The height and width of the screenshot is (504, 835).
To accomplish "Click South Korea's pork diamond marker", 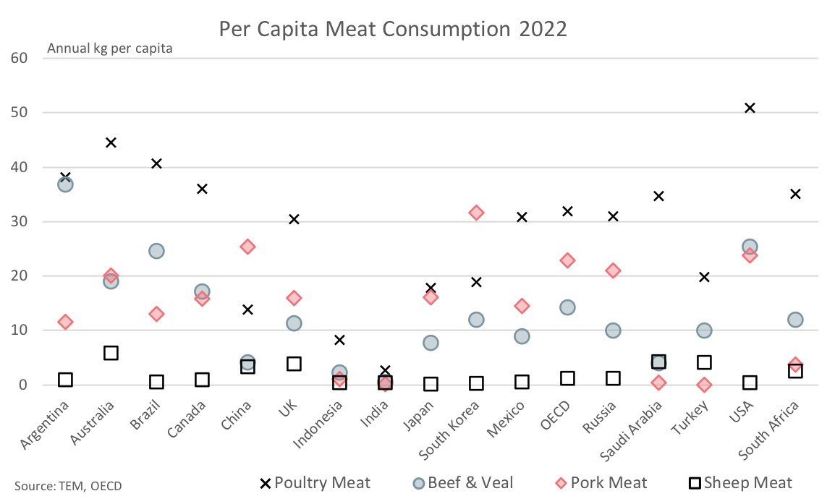I will 476,213.
